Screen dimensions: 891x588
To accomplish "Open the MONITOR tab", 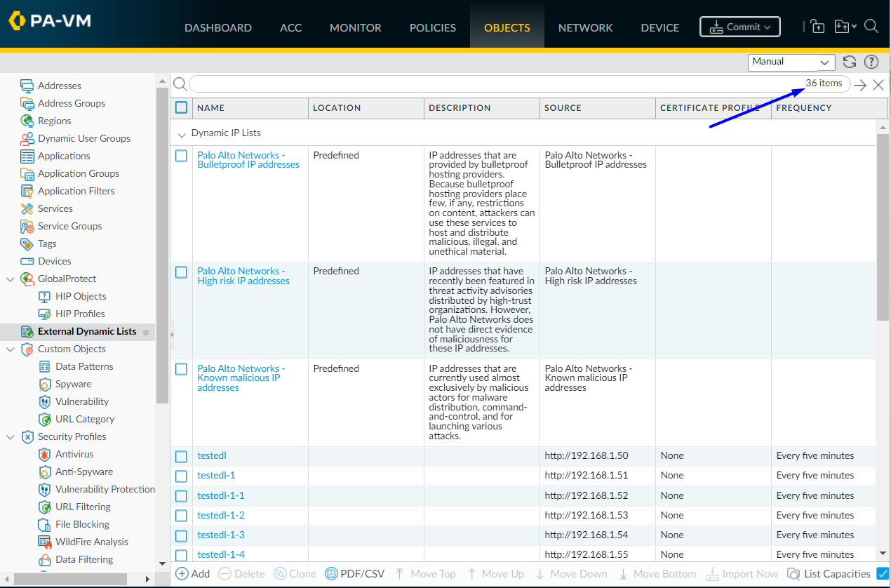I will [x=355, y=27].
